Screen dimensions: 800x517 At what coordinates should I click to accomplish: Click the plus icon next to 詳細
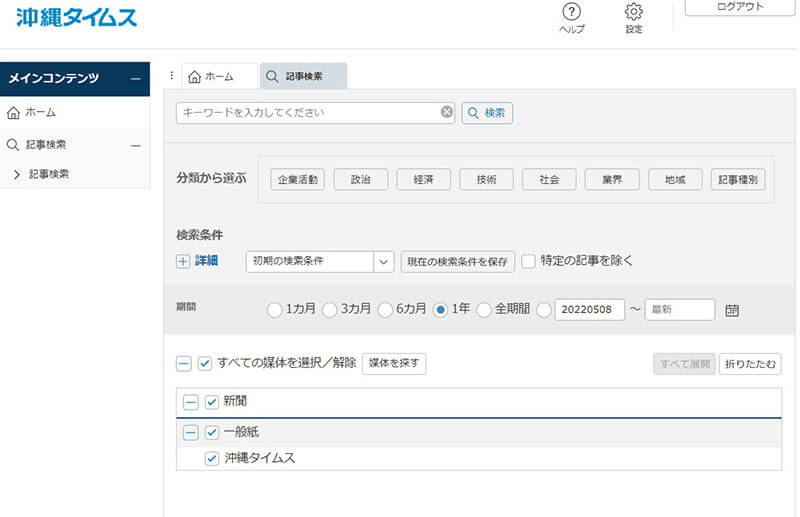pos(183,261)
